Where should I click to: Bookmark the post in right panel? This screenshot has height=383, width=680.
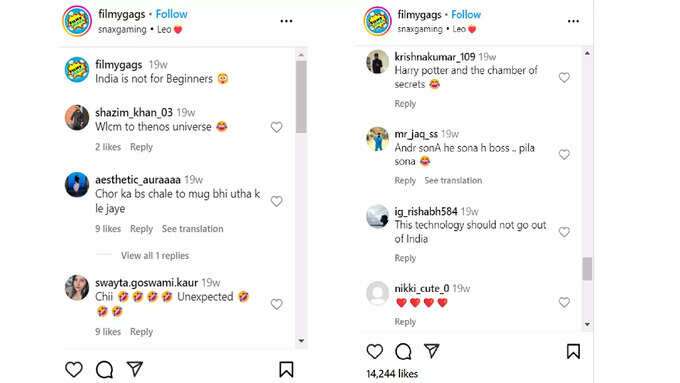point(573,351)
